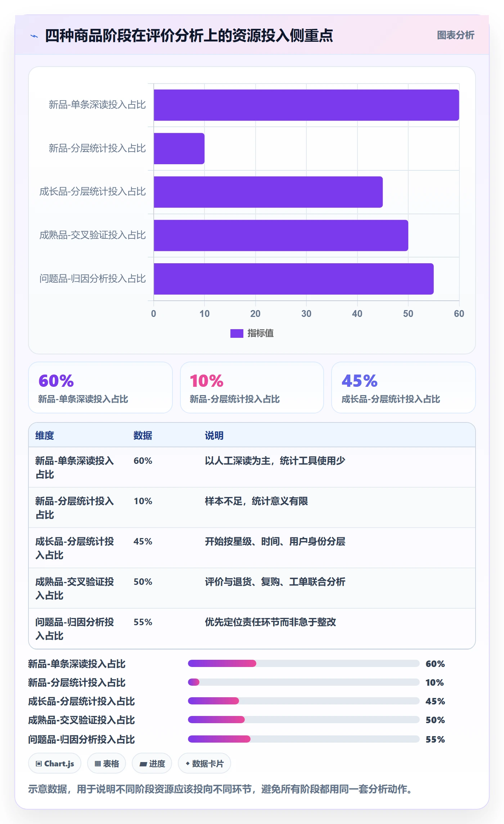
Task: Click the 进度 tag chip
Action: pyautogui.click(x=152, y=763)
